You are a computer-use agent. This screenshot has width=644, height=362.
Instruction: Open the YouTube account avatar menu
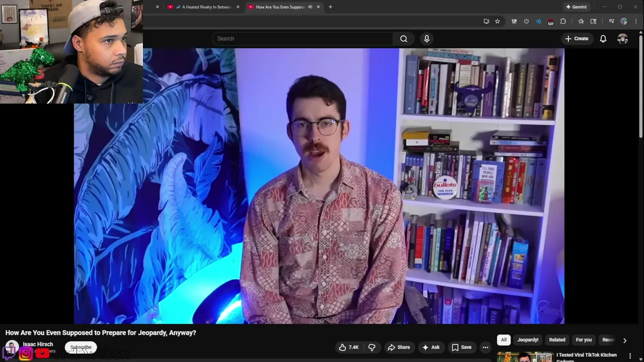[x=622, y=39]
